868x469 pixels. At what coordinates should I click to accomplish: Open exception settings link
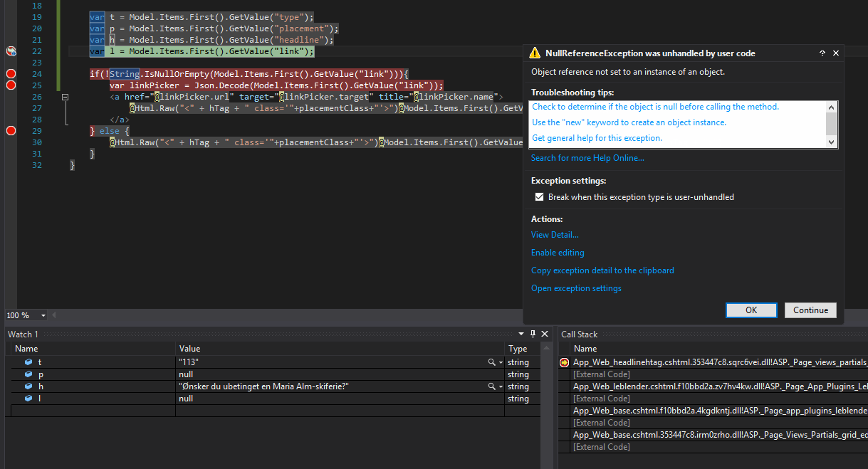pos(576,288)
